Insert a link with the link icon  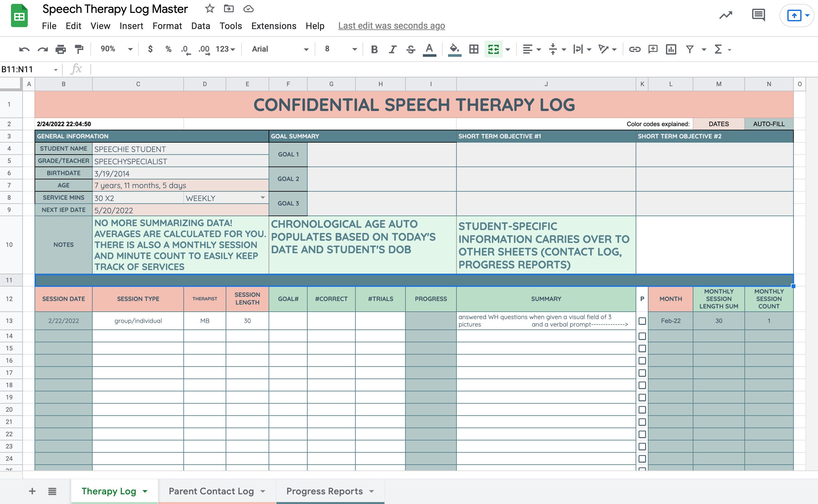[x=635, y=49]
